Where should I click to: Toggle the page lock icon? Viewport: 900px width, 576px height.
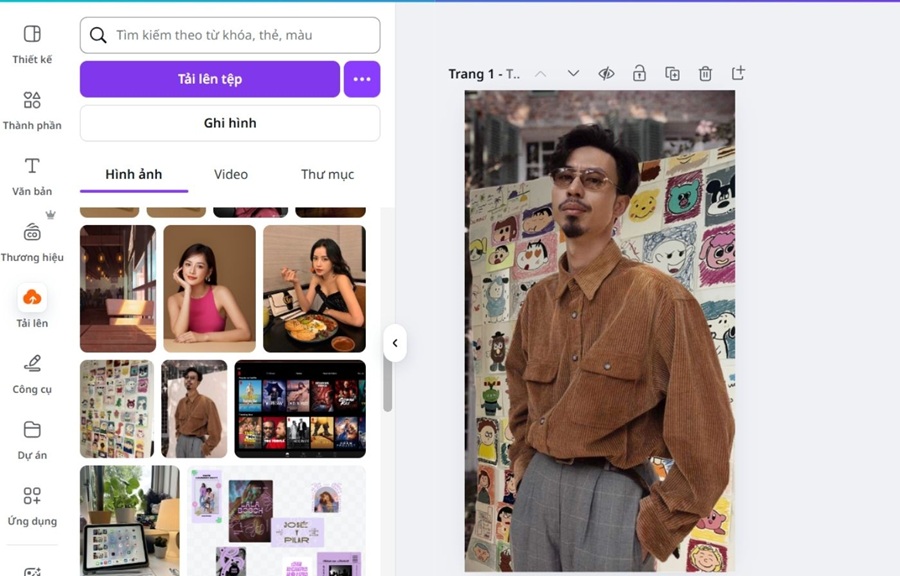tap(639, 74)
